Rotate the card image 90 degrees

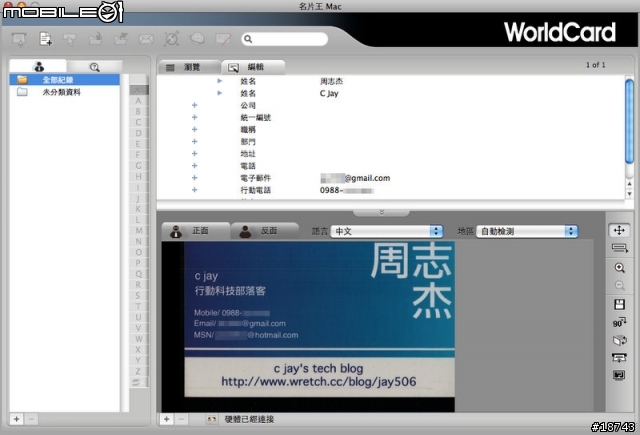619,322
